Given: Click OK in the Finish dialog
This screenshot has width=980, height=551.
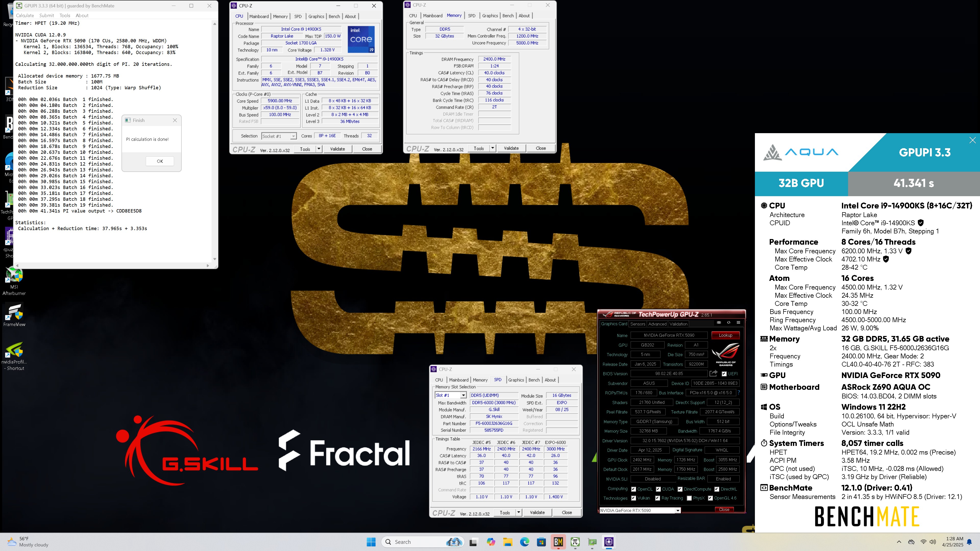Looking at the screenshot, I should click(160, 161).
